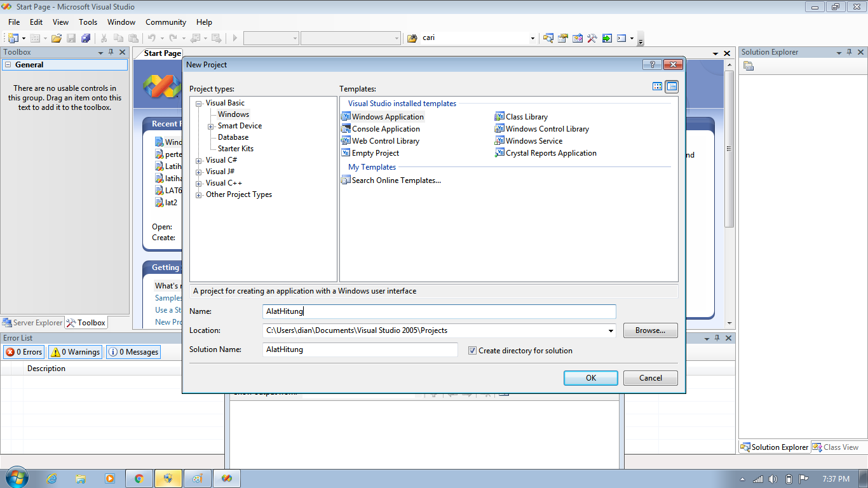Toggle the 0 Errors filter button
Viewport: 868px width, 488px height.
click(24, 352)
